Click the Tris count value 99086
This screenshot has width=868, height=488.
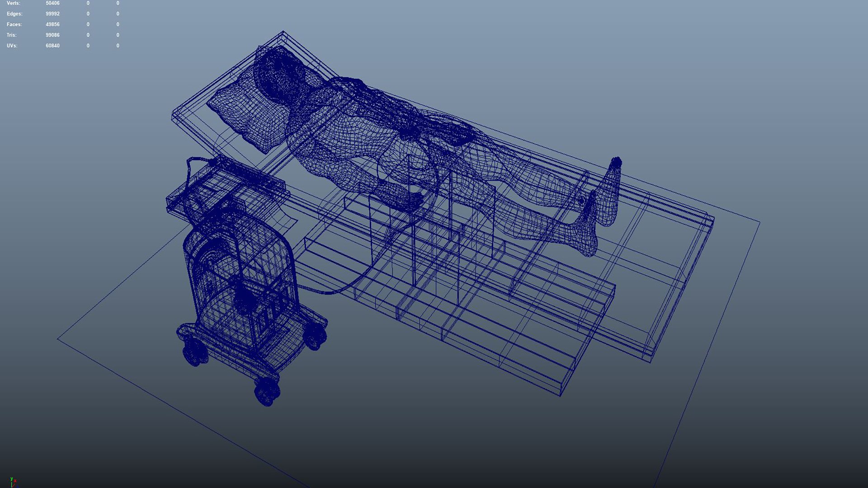click(x=52, y=35)
